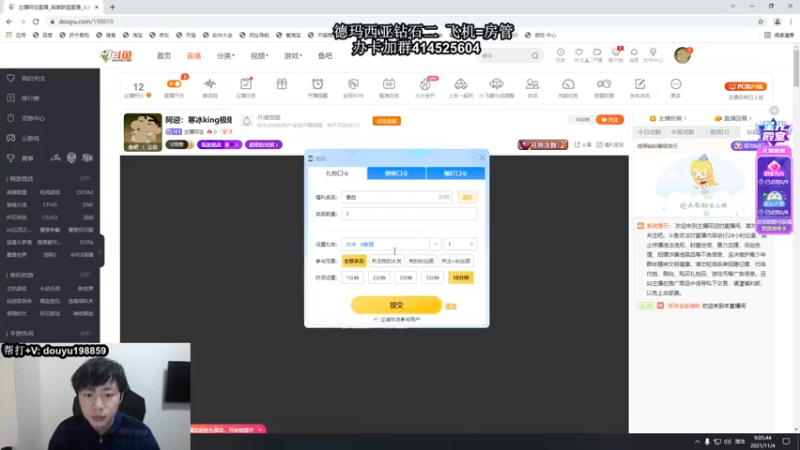Click the orange PC client button
Viewport: 800px width, 450px height.
(x=745, y=86)
